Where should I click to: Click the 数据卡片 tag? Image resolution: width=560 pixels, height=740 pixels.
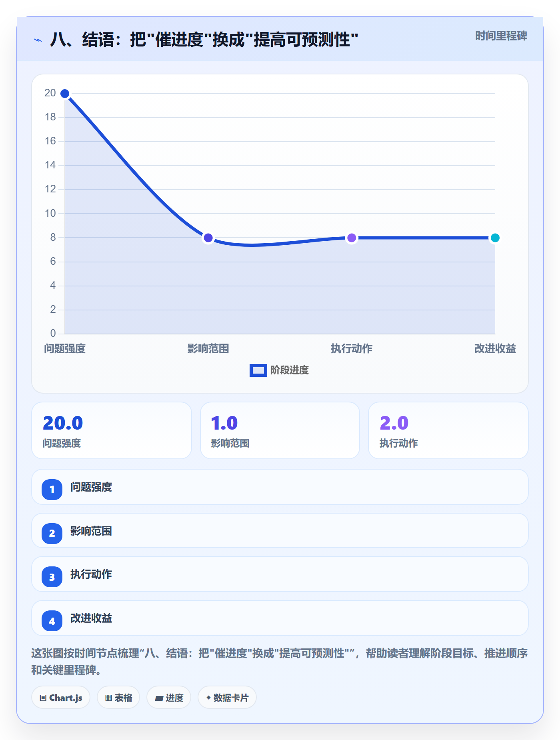[x=227, y=698]
